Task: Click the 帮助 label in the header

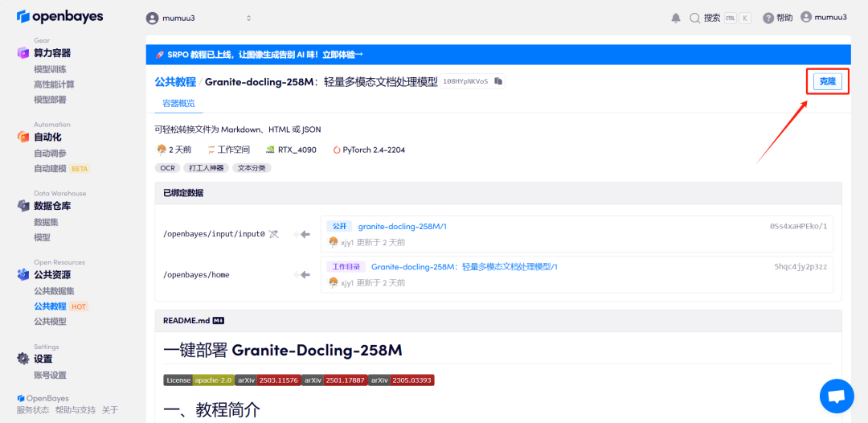Action: tap(784, 18)
